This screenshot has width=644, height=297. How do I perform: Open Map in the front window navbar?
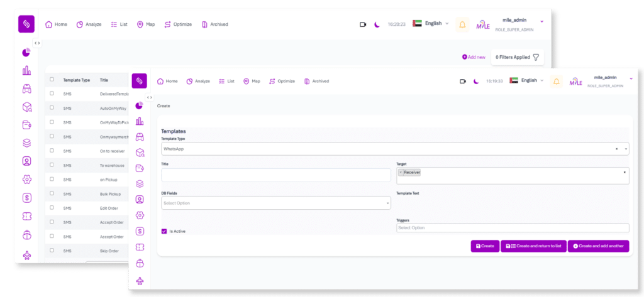click(252, 81)
